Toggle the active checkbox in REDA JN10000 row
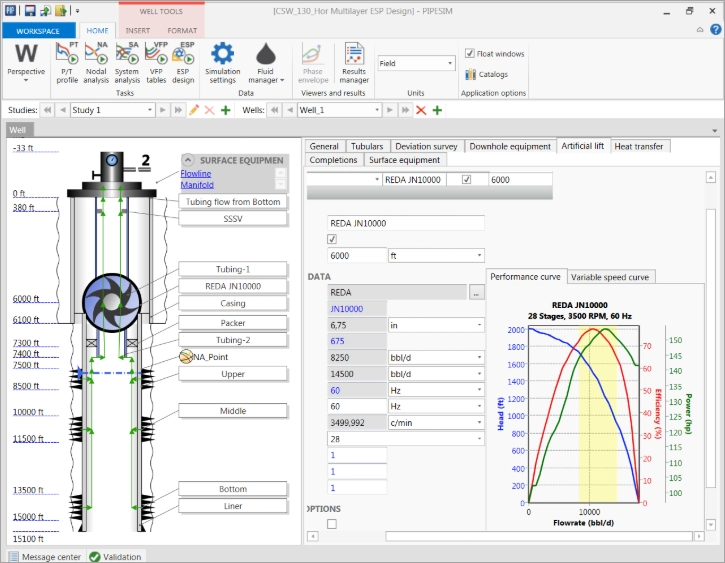This screenshot has height=563, width=725. coord(467,179)
